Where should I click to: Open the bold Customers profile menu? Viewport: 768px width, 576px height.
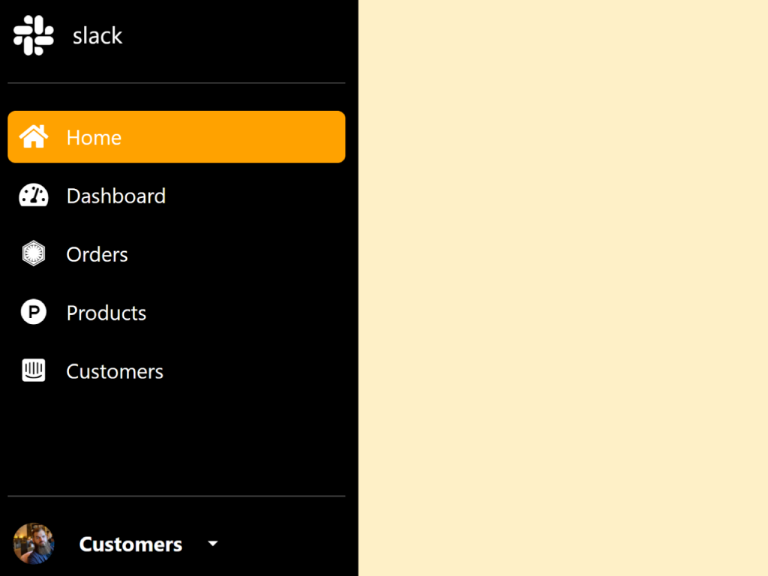coord(130,544)
